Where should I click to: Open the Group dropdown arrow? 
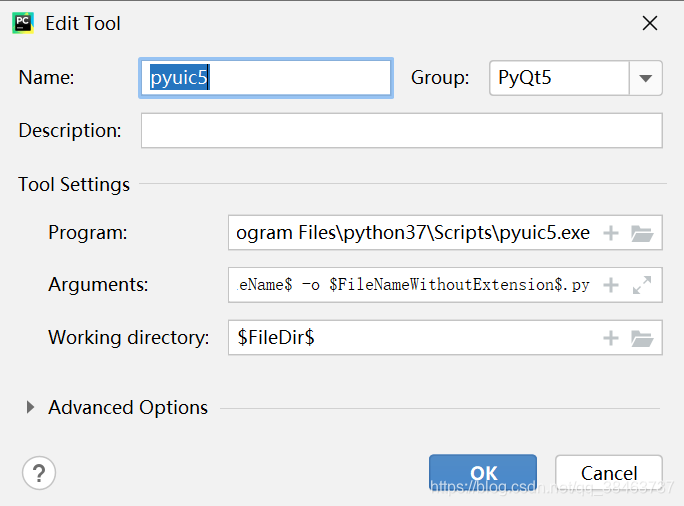point(645,78)
